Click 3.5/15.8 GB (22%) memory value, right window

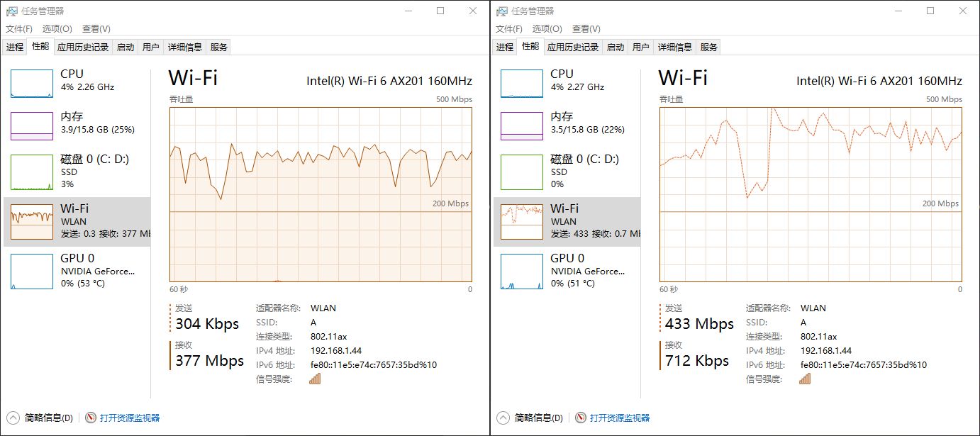tap(587, 130)
